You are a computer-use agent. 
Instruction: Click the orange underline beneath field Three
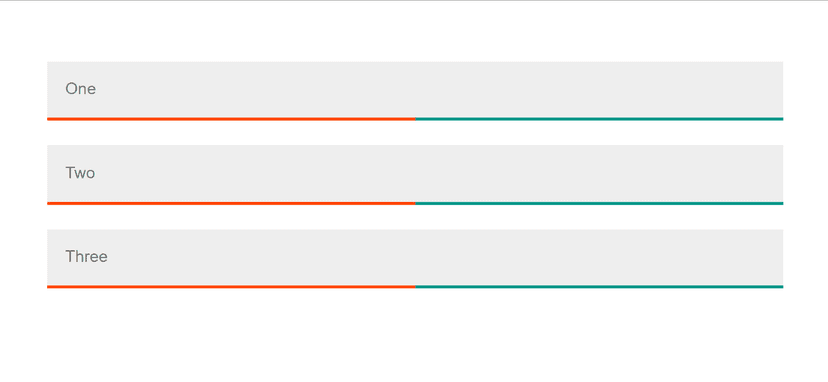click(x=231, y=287)
